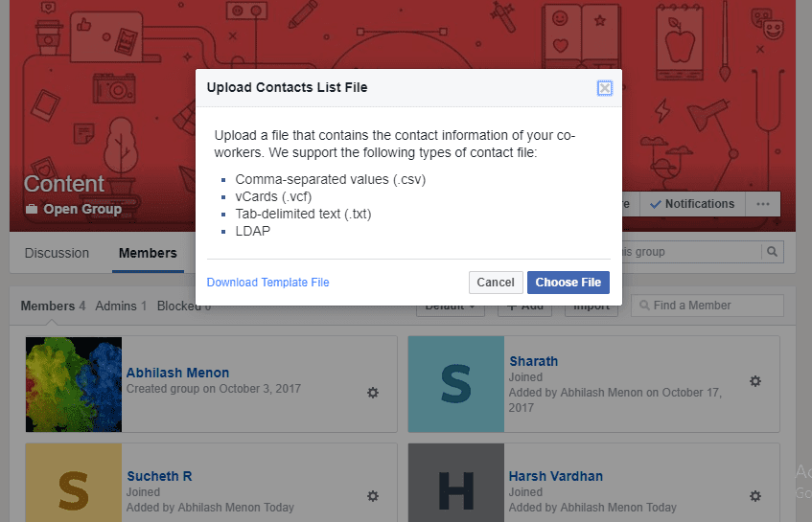This screenshot has height=522, width=812.
Task: Click the Choose File button
Action: [568, 283]
